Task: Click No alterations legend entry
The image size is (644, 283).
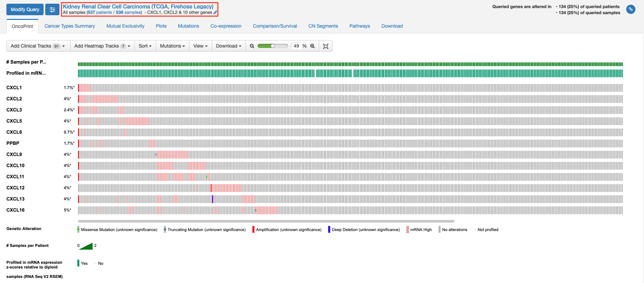Action: (x=453, y=230)
